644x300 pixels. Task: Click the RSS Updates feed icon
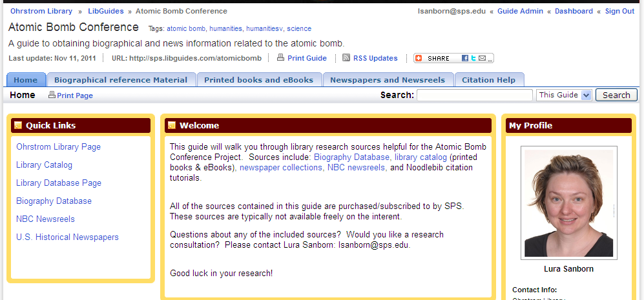pyautogui.click(x=346, y=58)
